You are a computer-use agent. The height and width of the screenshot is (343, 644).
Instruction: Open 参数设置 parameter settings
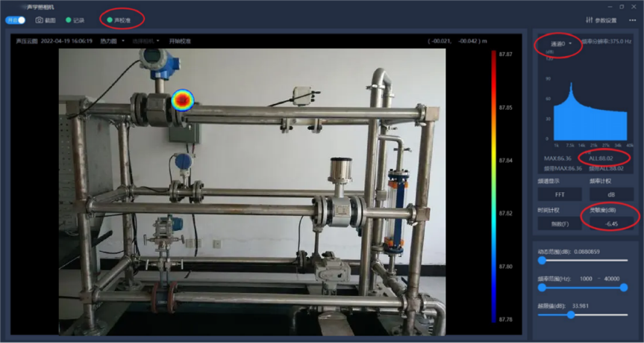pyautogui.click(x=601, y=20)
